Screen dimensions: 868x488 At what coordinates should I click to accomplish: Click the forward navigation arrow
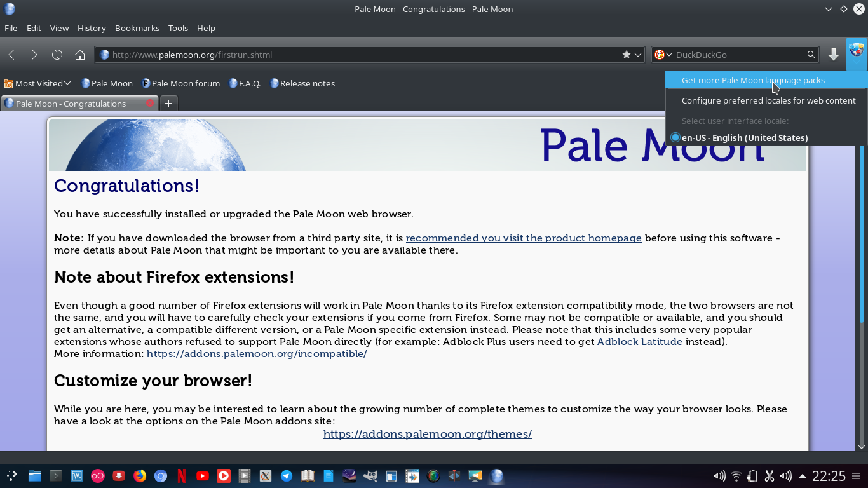point(34,55)
